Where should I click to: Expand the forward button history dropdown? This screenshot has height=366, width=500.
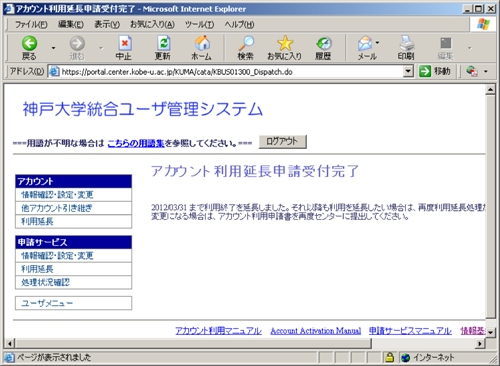(101, 48)
